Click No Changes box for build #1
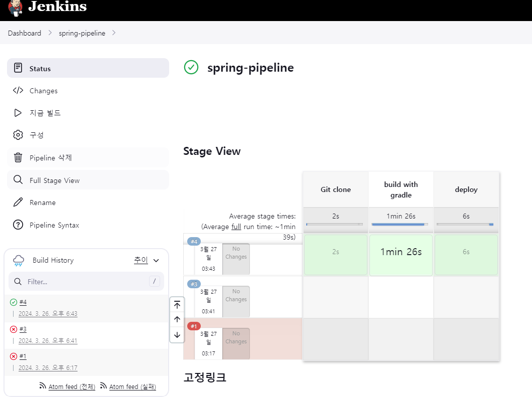The image size is (532, 397). coord(236,343)
